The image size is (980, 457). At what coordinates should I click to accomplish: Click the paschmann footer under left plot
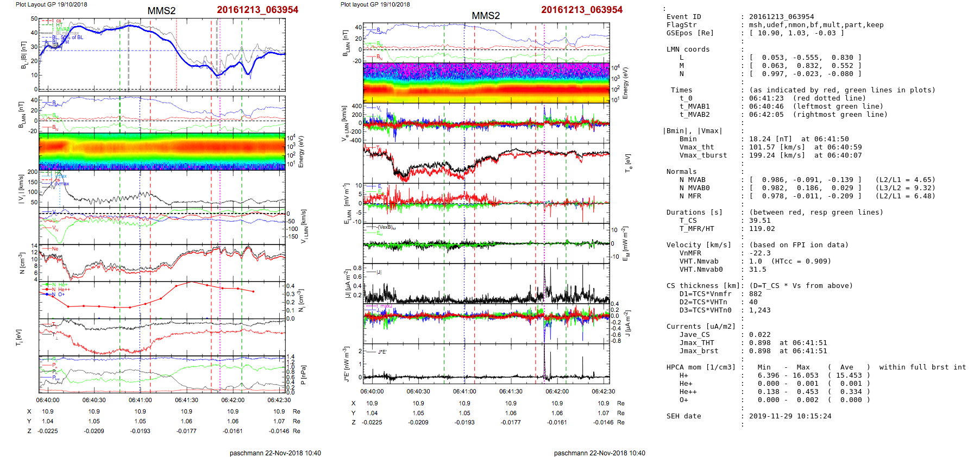point(275,453)
